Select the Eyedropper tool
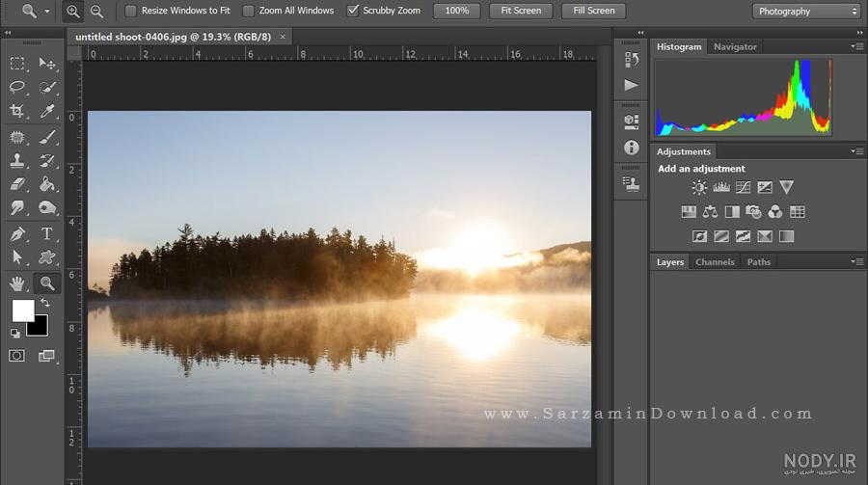Viewport: 868px width, 485px height. [x=47, y=111]
